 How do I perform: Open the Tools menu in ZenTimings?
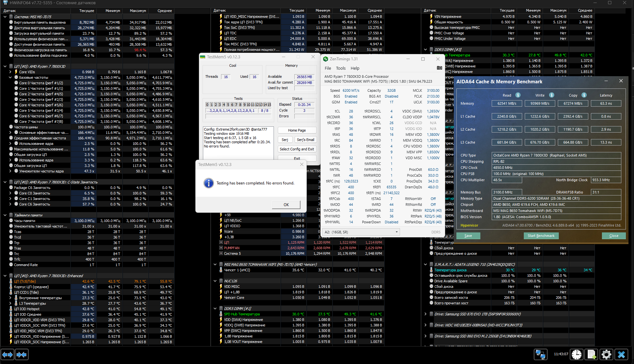[341, 68]
